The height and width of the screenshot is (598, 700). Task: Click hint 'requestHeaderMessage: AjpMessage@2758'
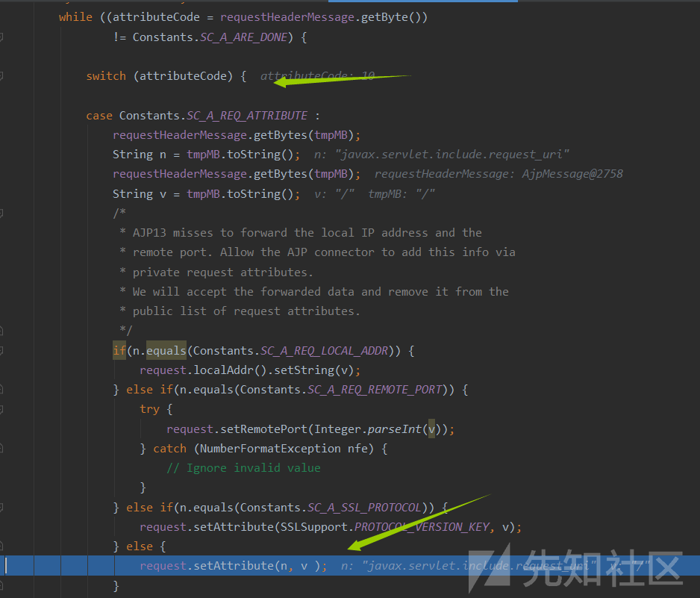point(499,174)
